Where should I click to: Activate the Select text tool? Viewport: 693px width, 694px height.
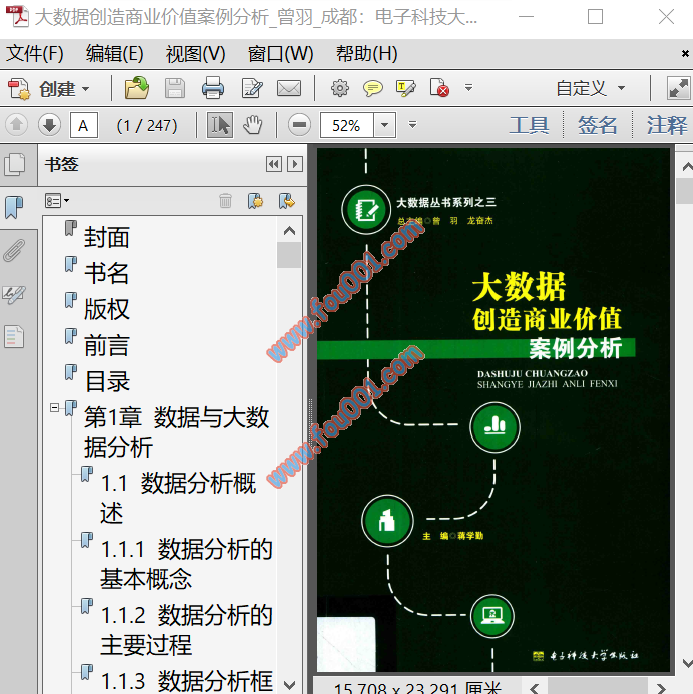(220, 125)
